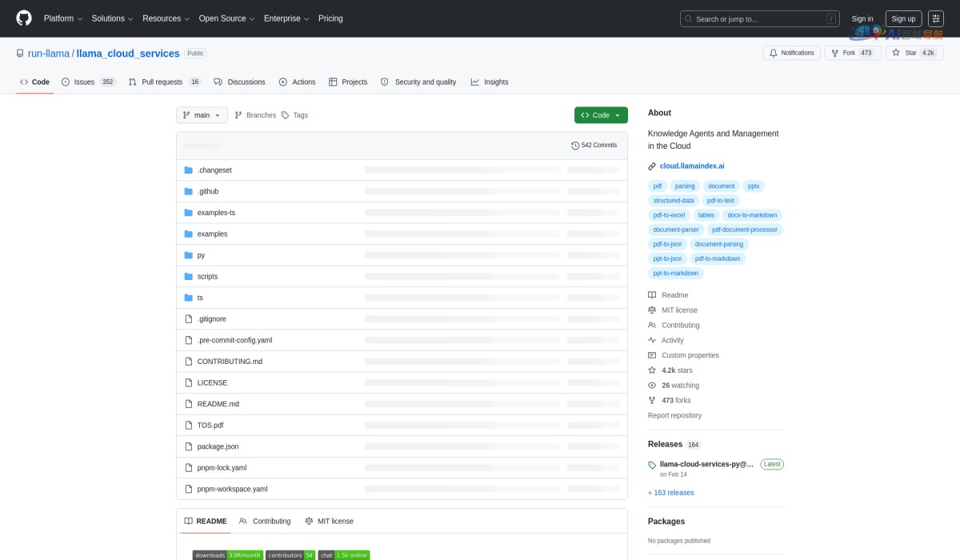Screen dimensions: 960x560
Task: Click the Sign up button
Action: coord(903,18)
